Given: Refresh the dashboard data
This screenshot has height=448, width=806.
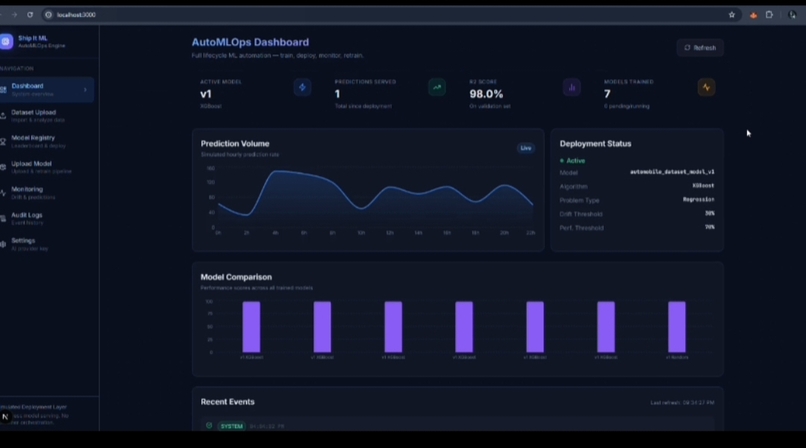Looking at the screenshot, I should (700, 48).
